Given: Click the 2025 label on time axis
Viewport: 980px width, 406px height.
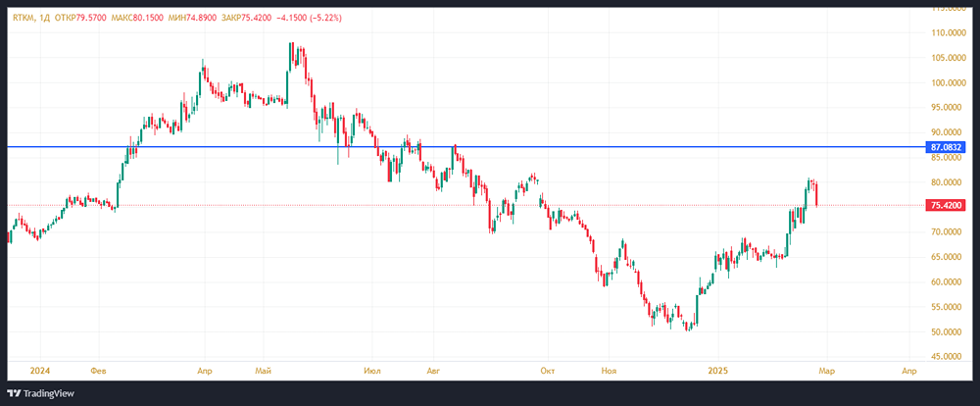Looking at the screenshot, I should point(718,372).
